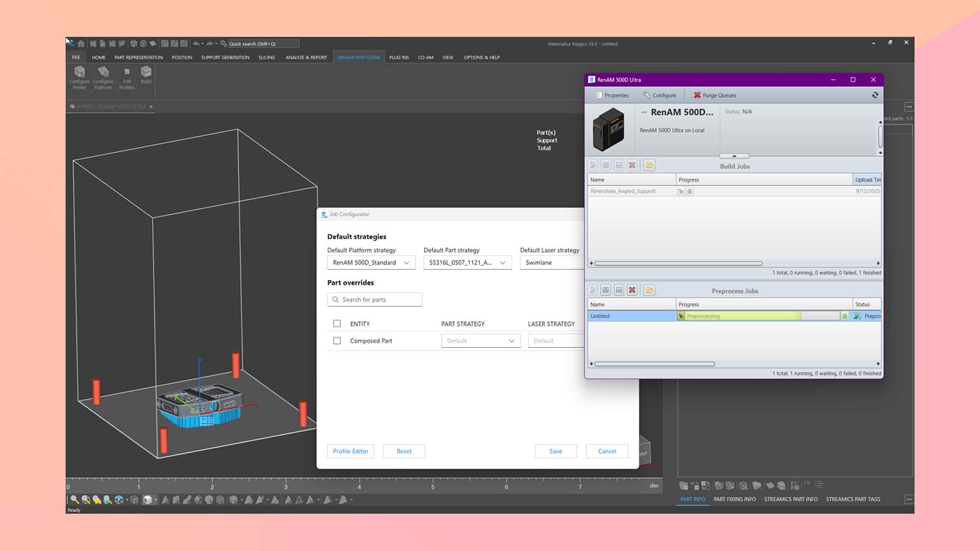Open the Part Fixing Info tab

734,499
